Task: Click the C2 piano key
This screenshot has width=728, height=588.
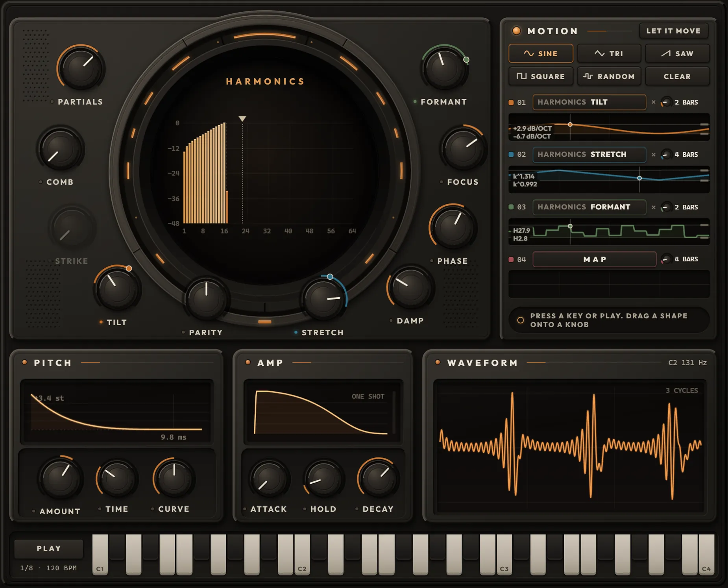Action: (302, 555)
